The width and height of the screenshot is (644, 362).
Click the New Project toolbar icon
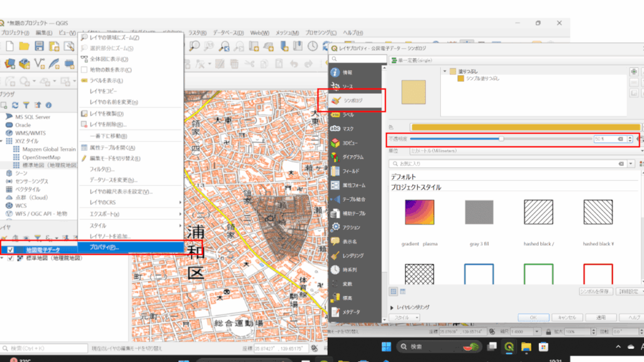pos(9,46)
